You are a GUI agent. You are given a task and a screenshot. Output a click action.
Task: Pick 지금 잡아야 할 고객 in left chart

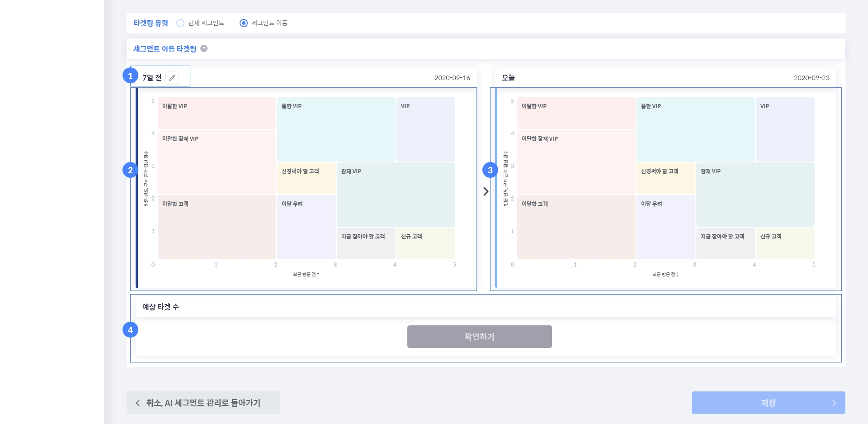[366, 243]
